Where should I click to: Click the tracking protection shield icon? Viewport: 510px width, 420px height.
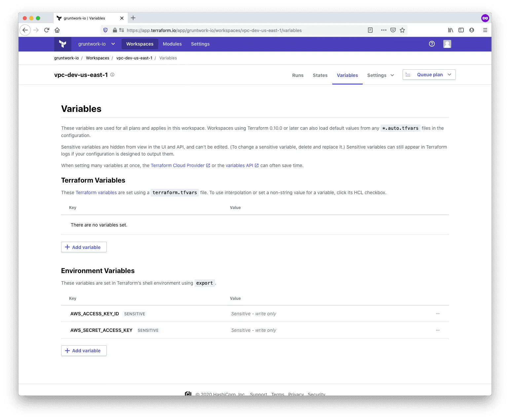pos(105,30)
